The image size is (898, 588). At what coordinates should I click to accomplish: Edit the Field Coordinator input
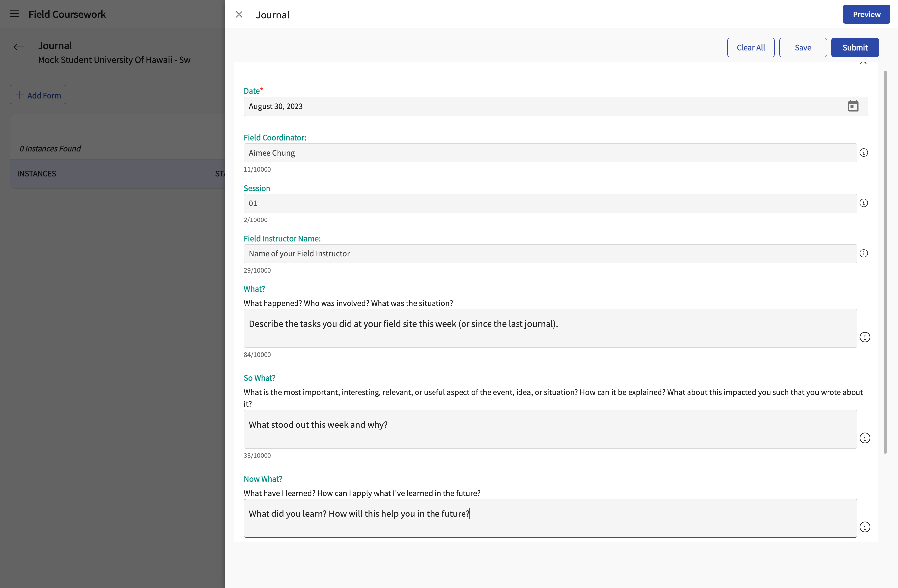(550, 153)
